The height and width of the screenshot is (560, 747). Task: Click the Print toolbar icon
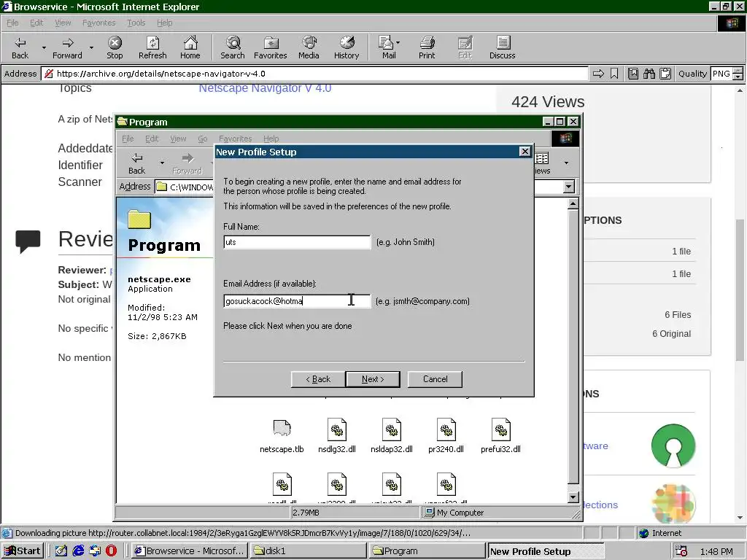[x=427, y=47]
